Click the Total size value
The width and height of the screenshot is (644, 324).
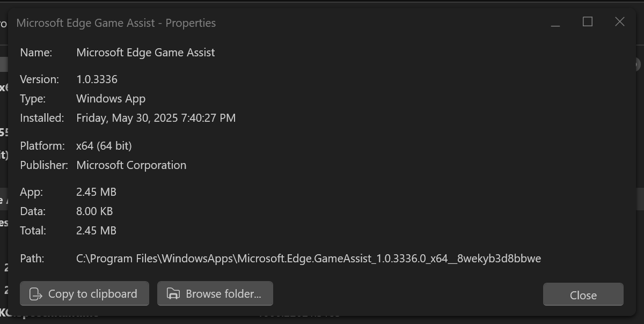96,231
